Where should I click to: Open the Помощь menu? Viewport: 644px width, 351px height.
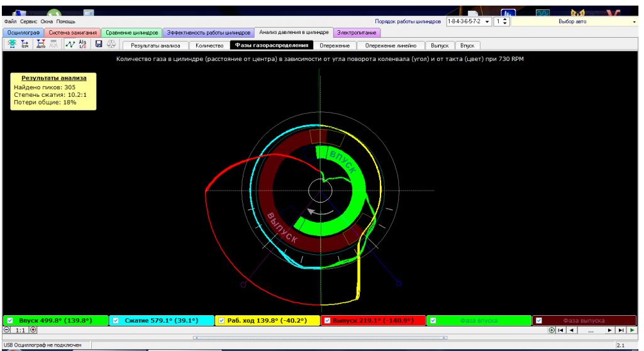pyautogui.click(x=65, y=21)
